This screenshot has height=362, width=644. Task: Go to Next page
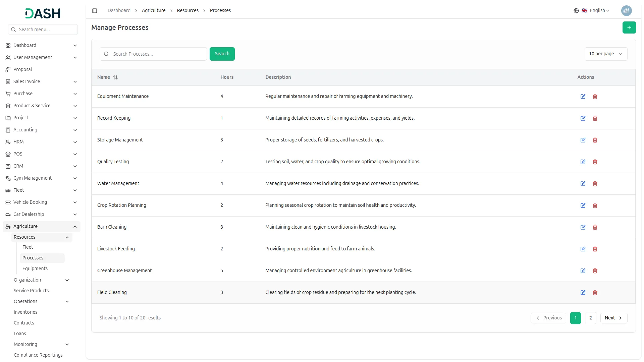[x=613, y=318]
